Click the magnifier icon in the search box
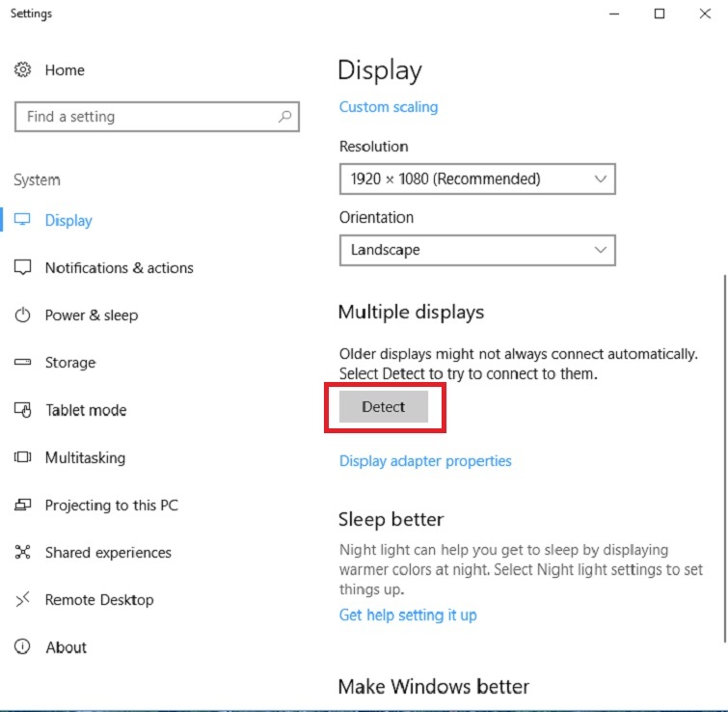This screenshot has width=728, height=712. [284, 117]
